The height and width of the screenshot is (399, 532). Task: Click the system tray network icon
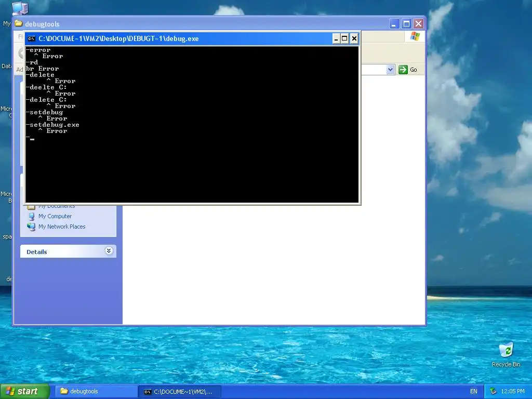(x=493, y=392)
